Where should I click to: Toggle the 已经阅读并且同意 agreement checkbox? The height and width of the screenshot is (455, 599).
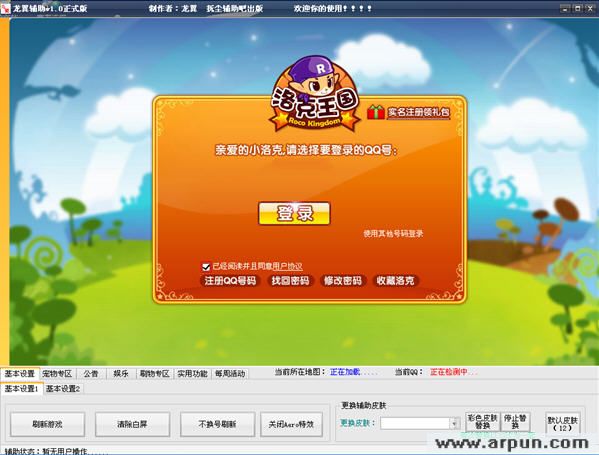(206, 266)
